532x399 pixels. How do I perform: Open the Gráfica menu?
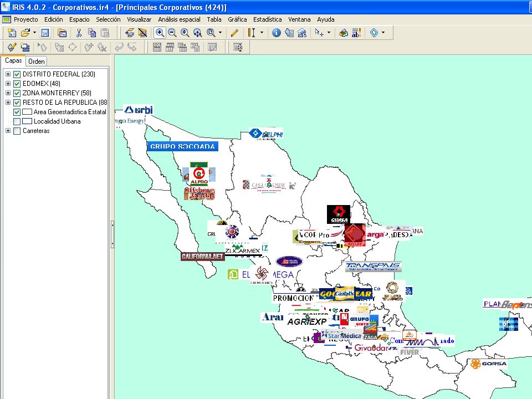point(237,20)
